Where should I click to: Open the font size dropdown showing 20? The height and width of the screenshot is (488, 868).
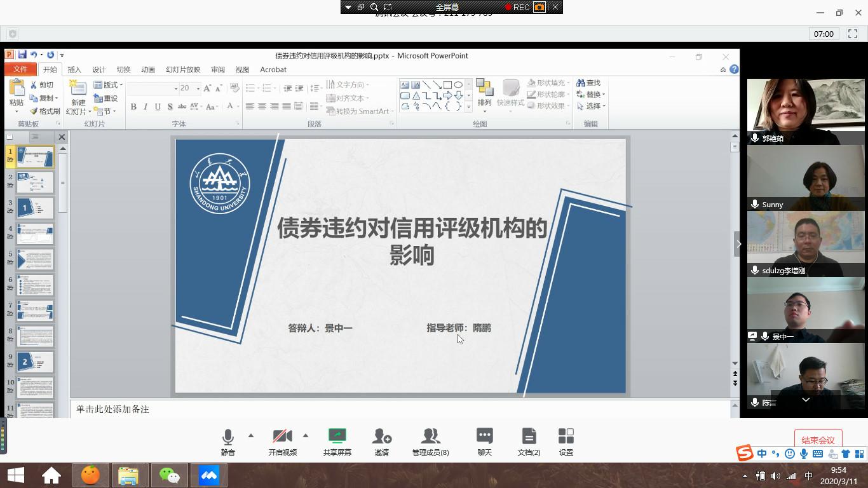tap(198, 88)
